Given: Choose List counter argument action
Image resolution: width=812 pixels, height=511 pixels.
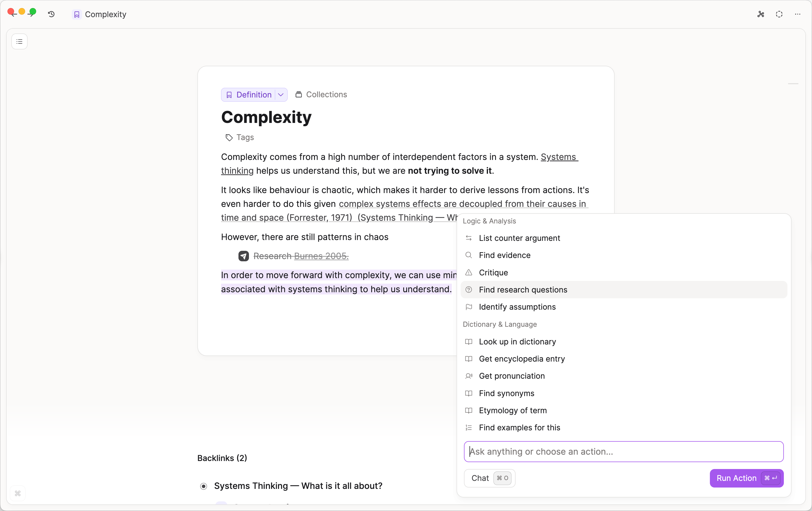Looking at the screenshot, I should coord(519,238).
